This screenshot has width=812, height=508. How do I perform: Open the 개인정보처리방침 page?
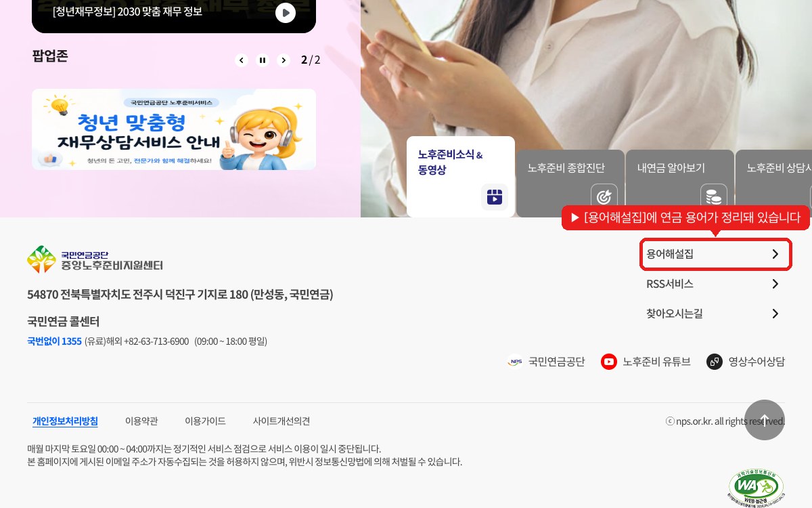(x=65, y=421)
